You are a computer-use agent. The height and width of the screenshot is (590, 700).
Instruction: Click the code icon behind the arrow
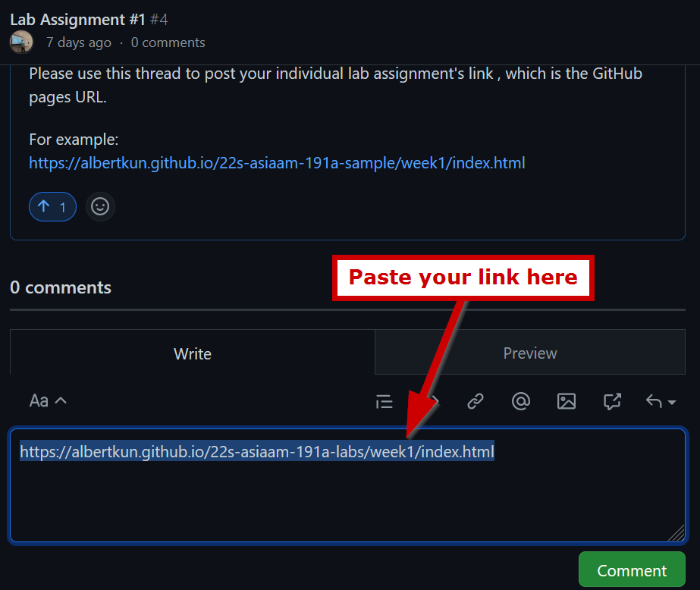click(432, 401)
